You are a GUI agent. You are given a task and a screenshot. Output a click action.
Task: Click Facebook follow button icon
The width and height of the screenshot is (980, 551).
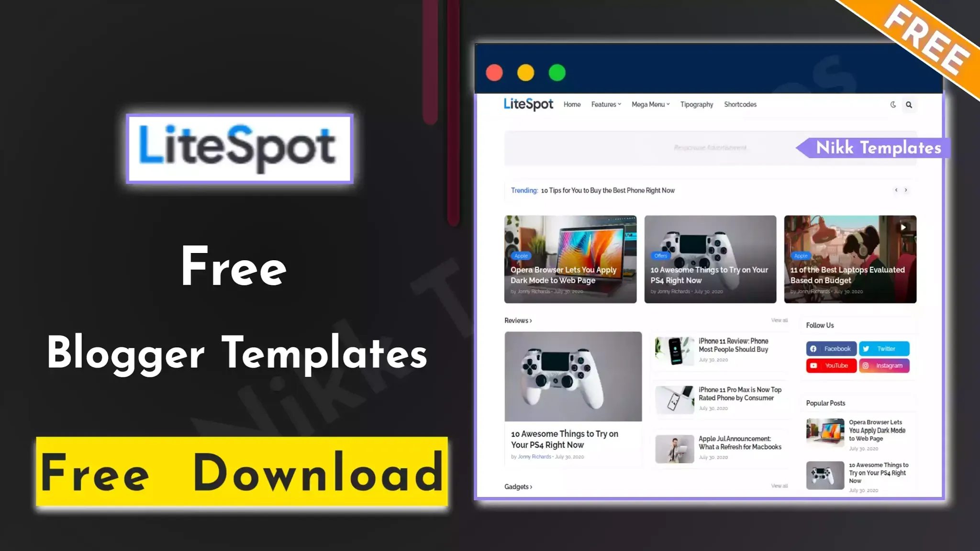point(814,349)
